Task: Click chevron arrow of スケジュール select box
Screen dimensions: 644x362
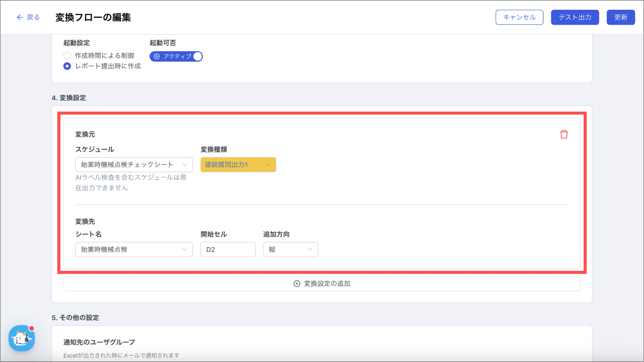Action: pyautogui.click(x=185, y=164)
